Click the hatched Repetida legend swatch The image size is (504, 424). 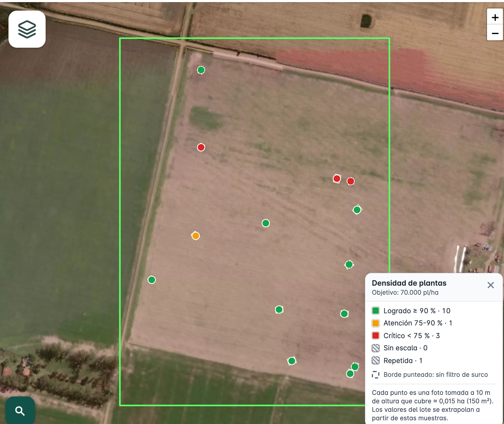(x=376, y=360)
